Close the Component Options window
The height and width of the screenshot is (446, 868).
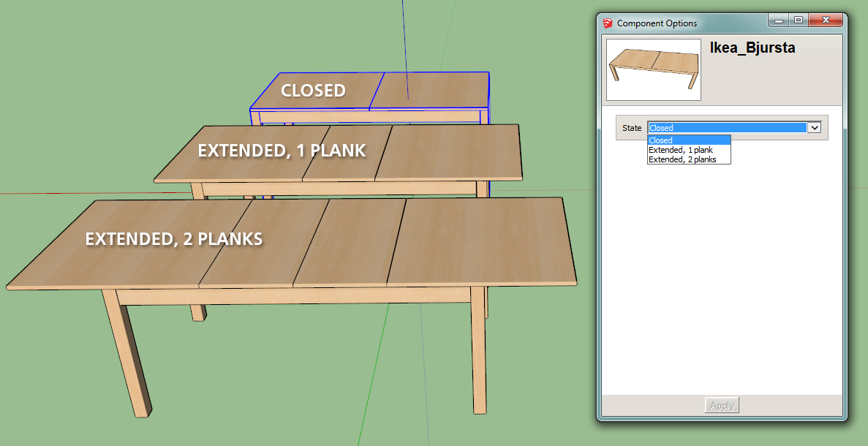[826, 20]
